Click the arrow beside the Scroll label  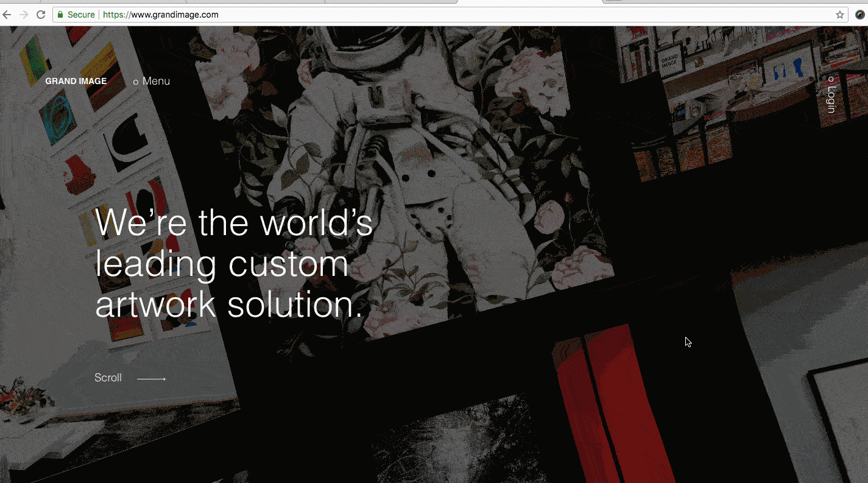point(152,379)
